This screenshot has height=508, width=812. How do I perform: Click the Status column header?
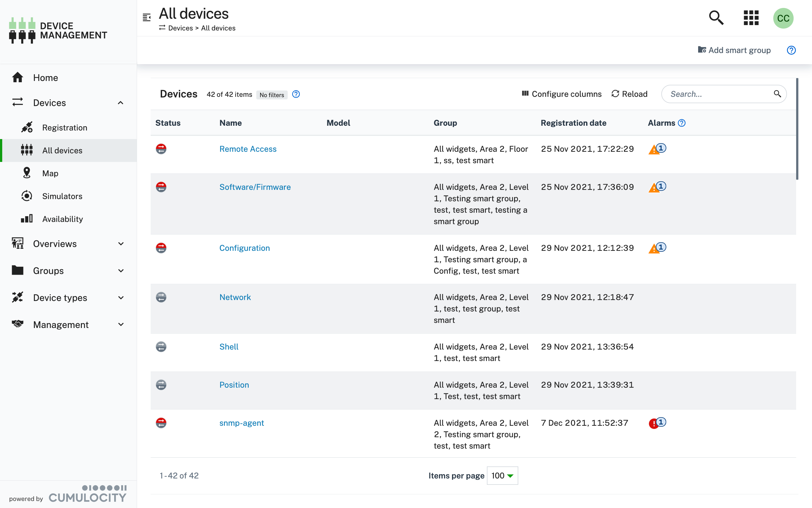(x=168, y=123)
